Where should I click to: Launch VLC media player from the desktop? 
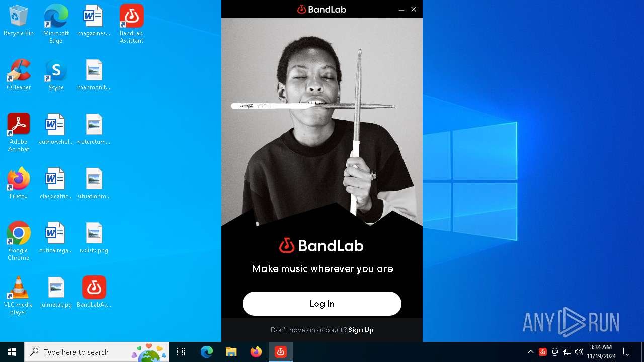pos(19,296)
